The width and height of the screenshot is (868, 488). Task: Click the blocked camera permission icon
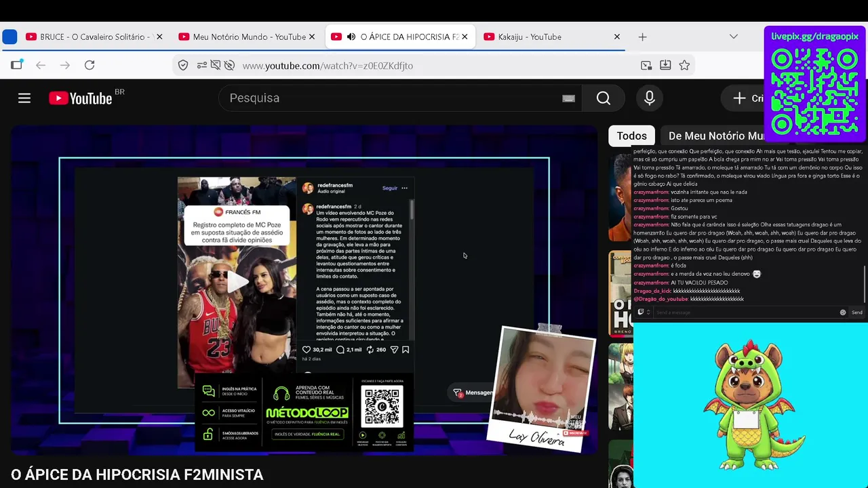(x=216, y=65)
